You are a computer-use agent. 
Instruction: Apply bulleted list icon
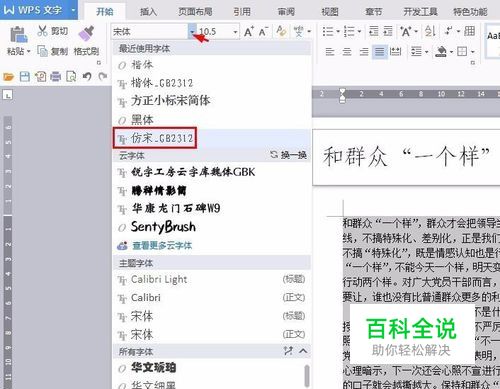tap(328, 32)
